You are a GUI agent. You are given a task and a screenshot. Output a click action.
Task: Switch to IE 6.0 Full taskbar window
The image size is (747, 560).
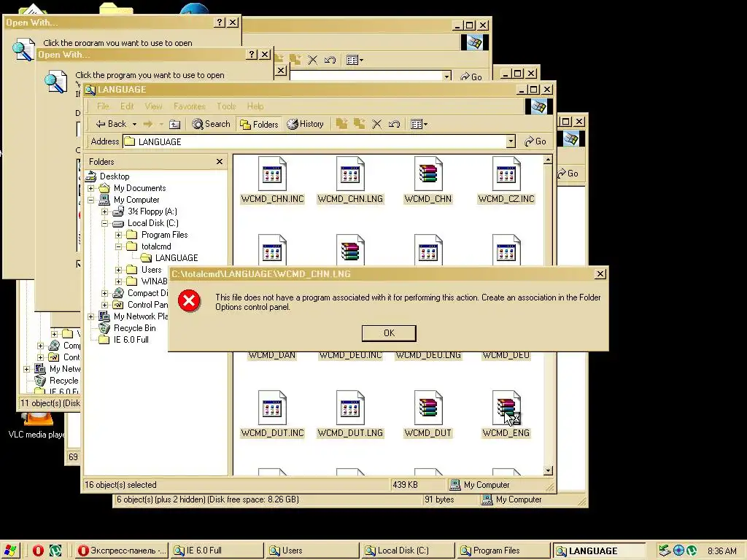click(x=217, y=551)
